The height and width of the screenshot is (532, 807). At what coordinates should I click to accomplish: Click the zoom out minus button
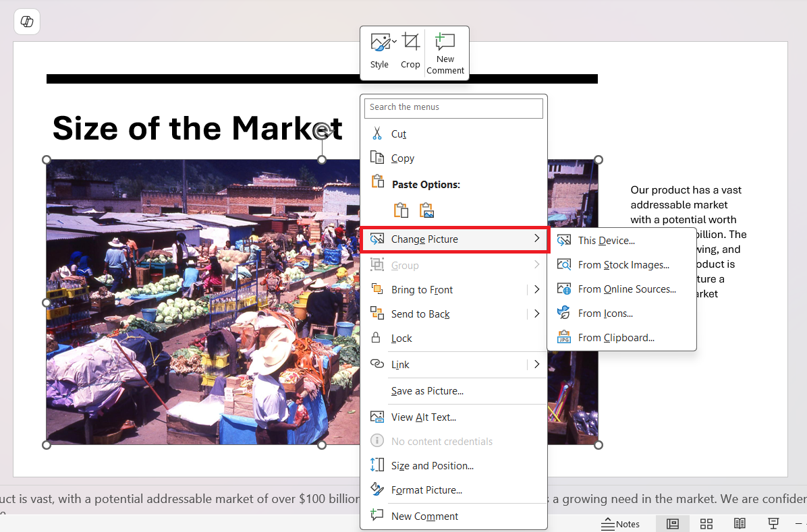click(x=800, y=524)
